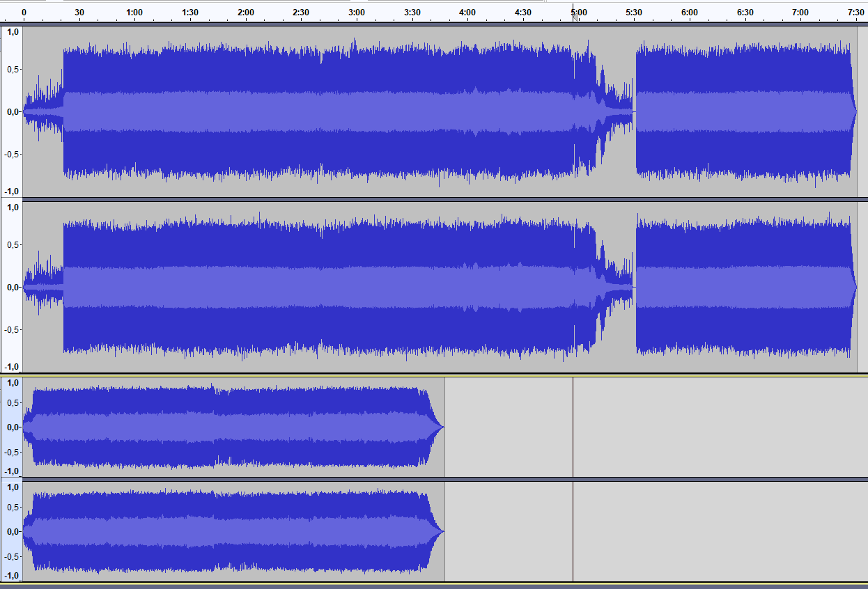868x589 pixels.
Task: Click the 1:00 mark on the timeline ruler
Action: point(134,13)
